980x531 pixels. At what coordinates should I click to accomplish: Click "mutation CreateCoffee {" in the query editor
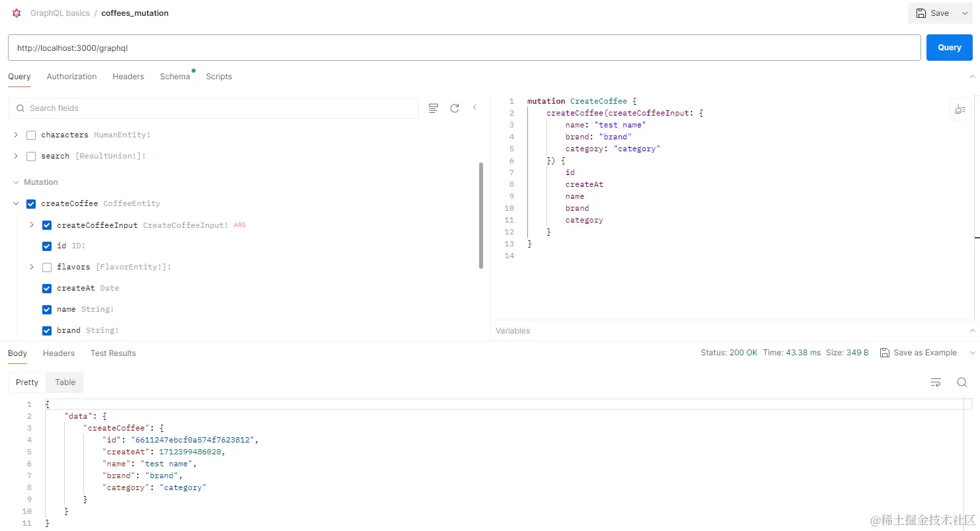[x=582, y=101]
